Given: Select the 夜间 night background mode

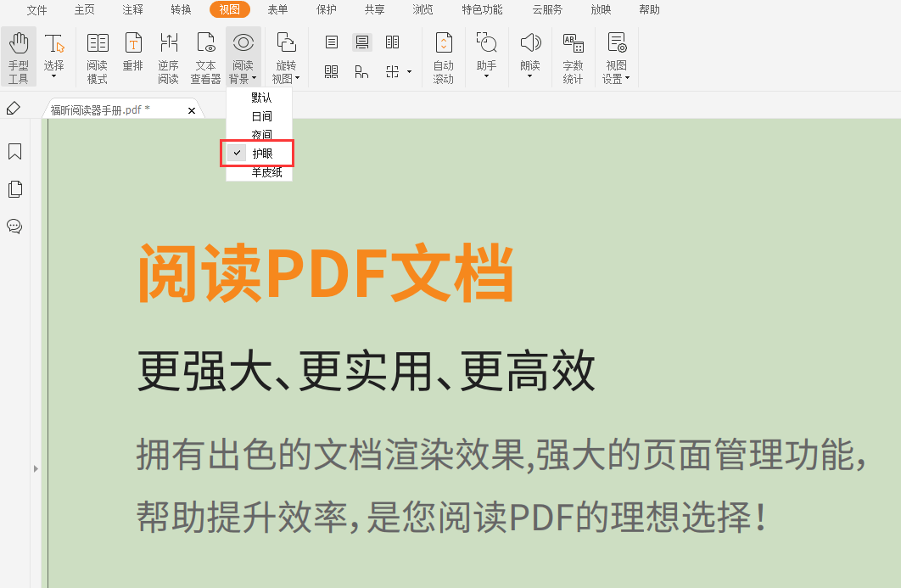Looking at the screenshot, I should 260,136.
